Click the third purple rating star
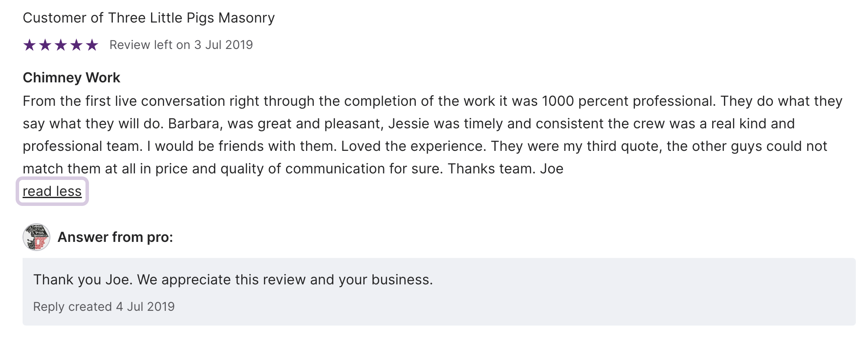The width and height of the screenshot is (868, 339). coord(61,45)
